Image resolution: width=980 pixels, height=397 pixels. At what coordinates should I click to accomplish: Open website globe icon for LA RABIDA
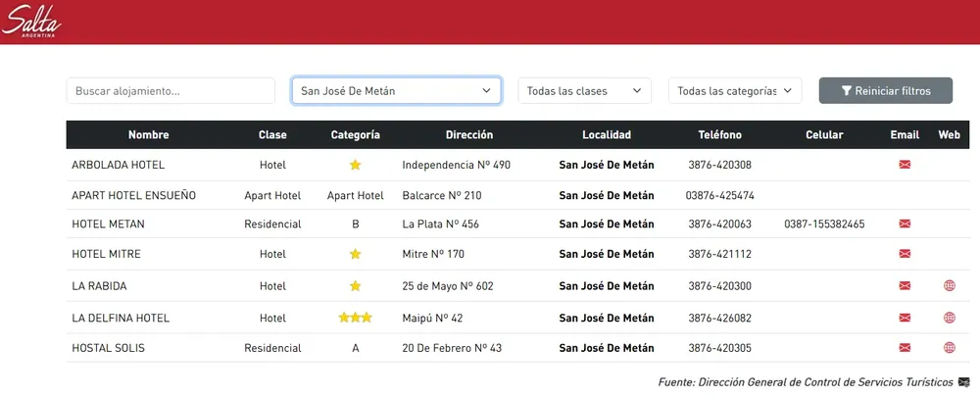[x=949, y=286]
